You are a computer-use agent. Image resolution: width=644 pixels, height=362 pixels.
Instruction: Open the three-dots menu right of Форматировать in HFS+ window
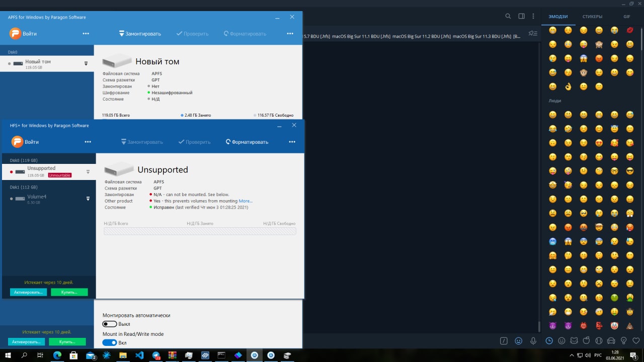[x=292, y=142]
